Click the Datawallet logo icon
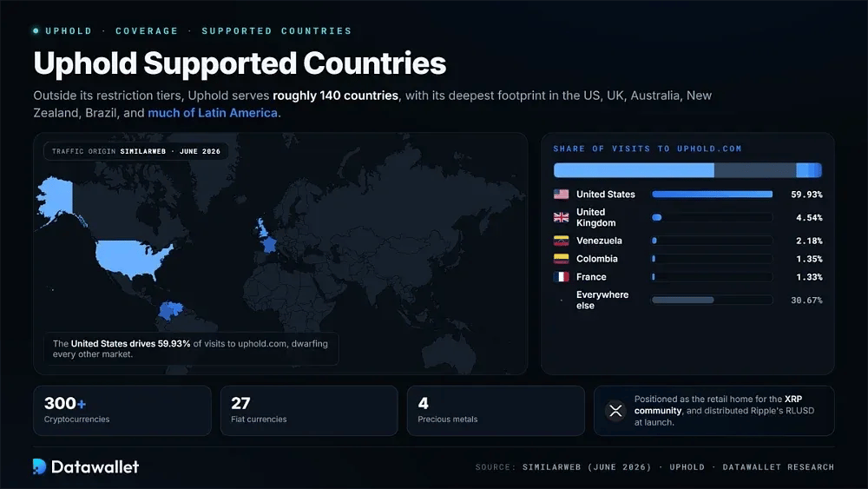Image resolution: width=868 pixels, height=489 pixels. pyautogui.click(x=39, y=466)
